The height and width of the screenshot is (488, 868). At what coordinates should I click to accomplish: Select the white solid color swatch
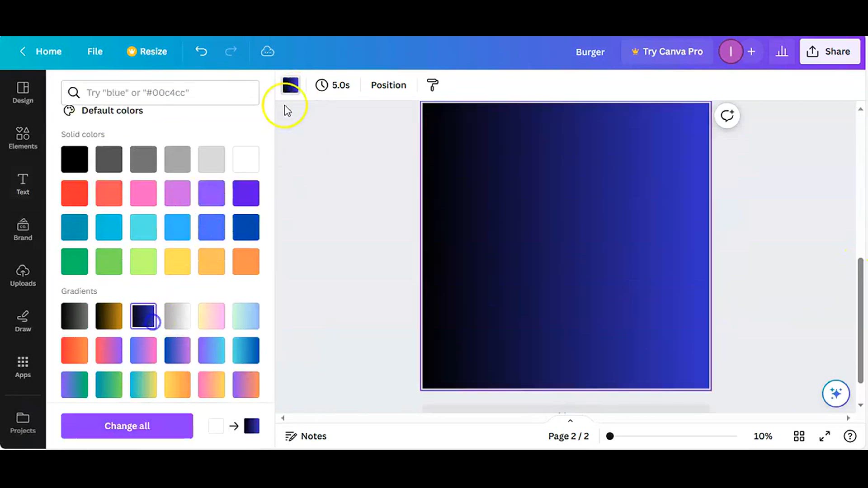coord(246,159)
